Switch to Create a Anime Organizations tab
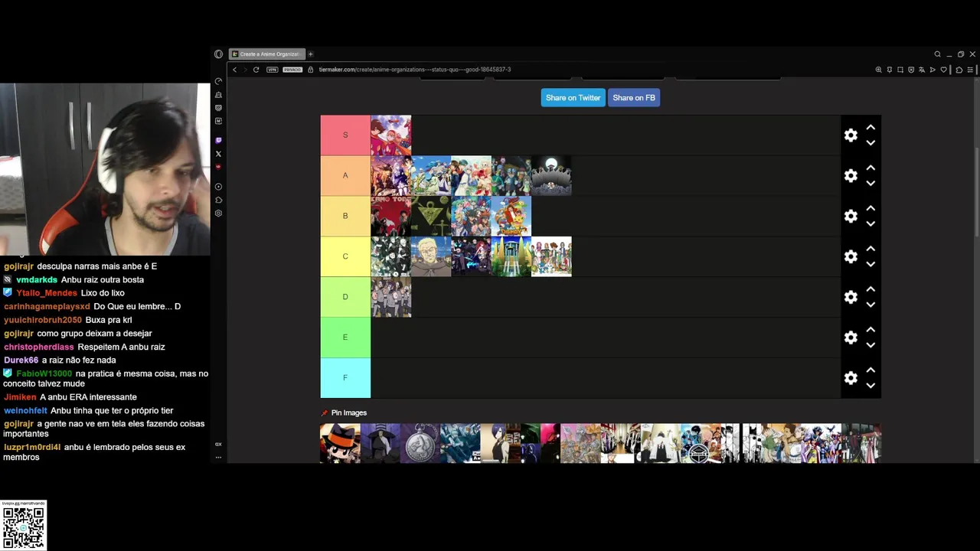The width and height of the screenshot is (980, 551). pos(267,54)
